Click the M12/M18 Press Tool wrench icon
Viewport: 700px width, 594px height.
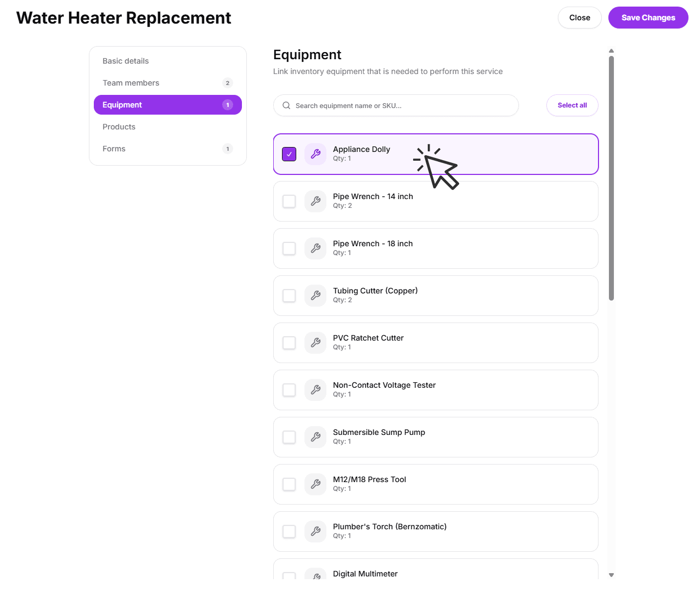[315, 484]
